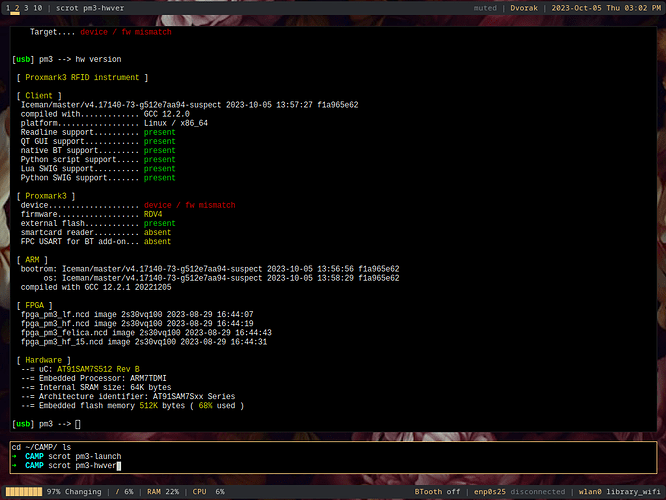The image size is (666, 500).
Task: Click 'present' next to Readline support
Action: 159,132
